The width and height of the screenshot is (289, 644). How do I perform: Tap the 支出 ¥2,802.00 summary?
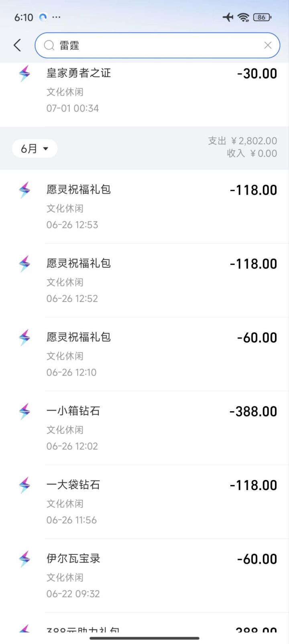[x=242, y=141]
